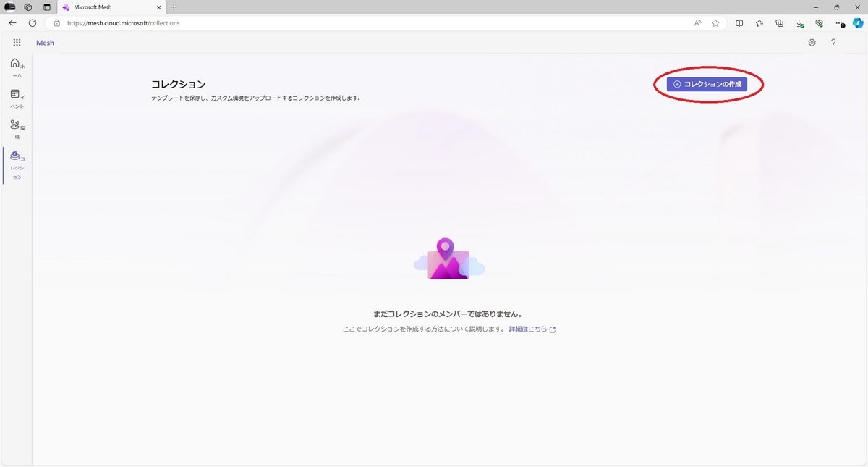Open the Downloads icon
Image resolution: width=868 pixels, height=467 pixels.
[799, 23]
